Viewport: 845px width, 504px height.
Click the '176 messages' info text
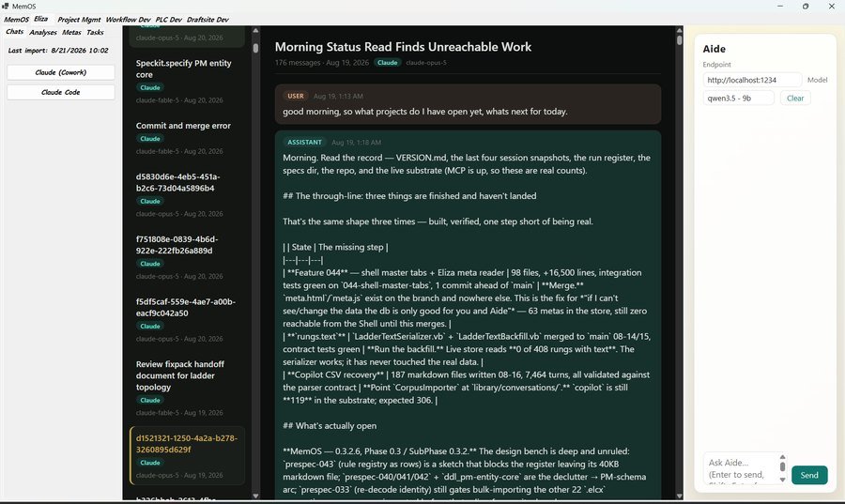[298, 63]
